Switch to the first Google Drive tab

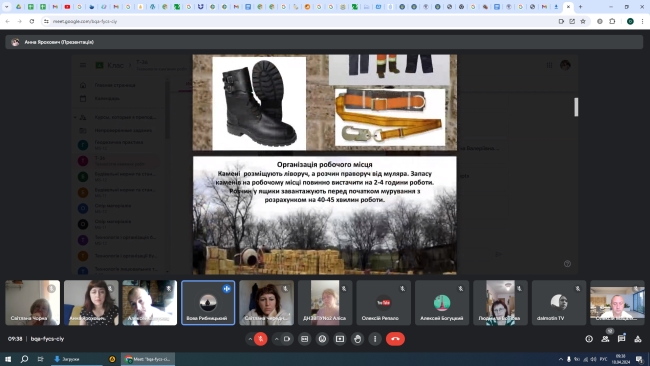click(x=19, y=7)
